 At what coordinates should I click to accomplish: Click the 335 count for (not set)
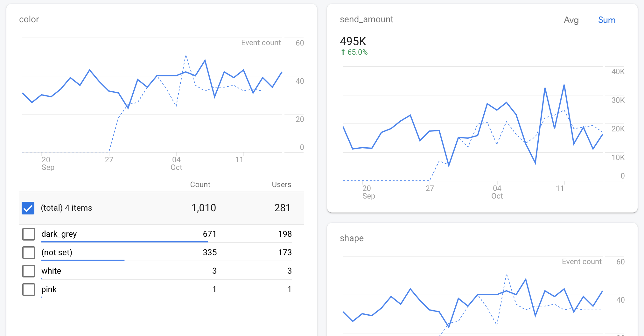[x=210, y=252]
